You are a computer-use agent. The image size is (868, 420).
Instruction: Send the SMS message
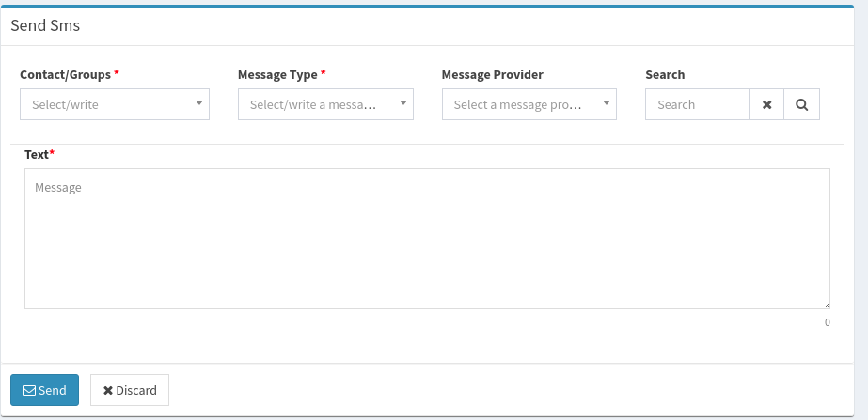[44, 390]
